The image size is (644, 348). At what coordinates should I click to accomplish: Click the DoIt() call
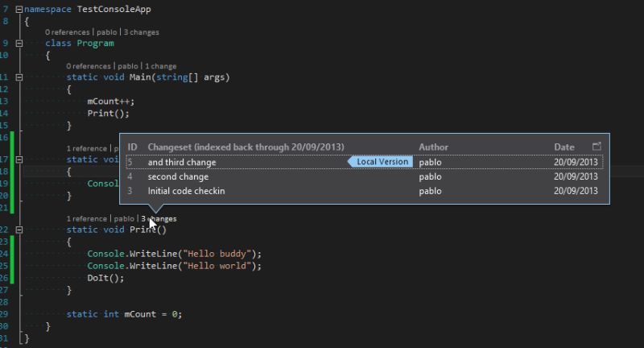click(105, 278)
